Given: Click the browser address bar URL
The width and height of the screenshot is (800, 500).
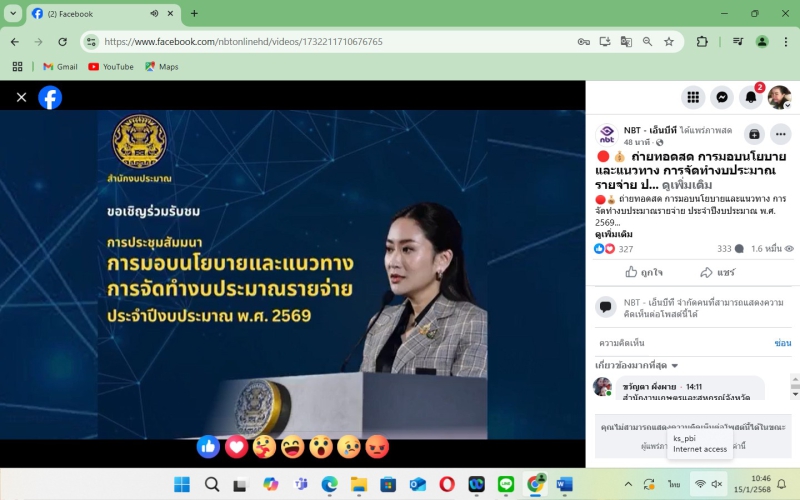Looking at the screenshot, I should tap(243, 42).
